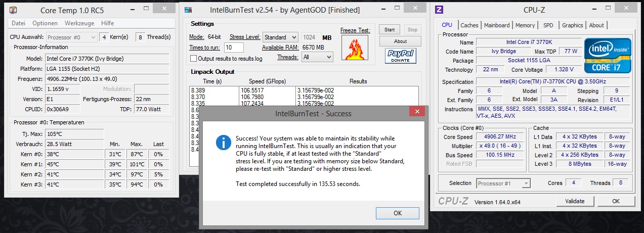Click the PayPal Donate badge

[400, 56]
